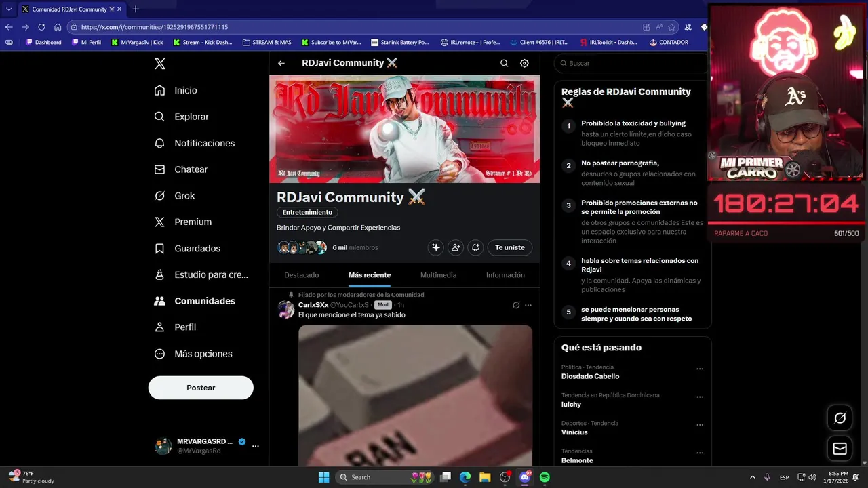This screenshot has width=868, height=488.
Task: Open the luichy trend
Action: click(x=571, y=404)
